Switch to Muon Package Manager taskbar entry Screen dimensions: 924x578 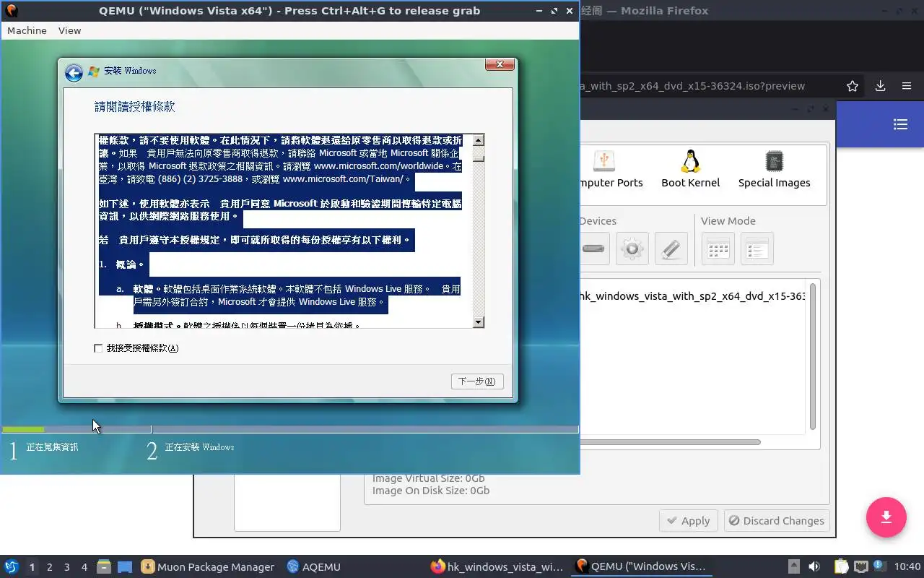[x=208, y=566]
